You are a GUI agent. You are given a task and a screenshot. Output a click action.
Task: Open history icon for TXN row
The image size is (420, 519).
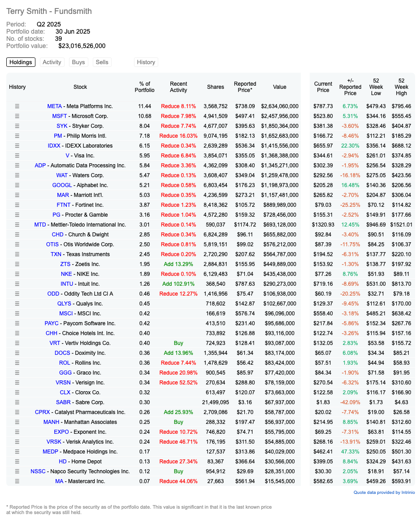(x=17, y=254)
